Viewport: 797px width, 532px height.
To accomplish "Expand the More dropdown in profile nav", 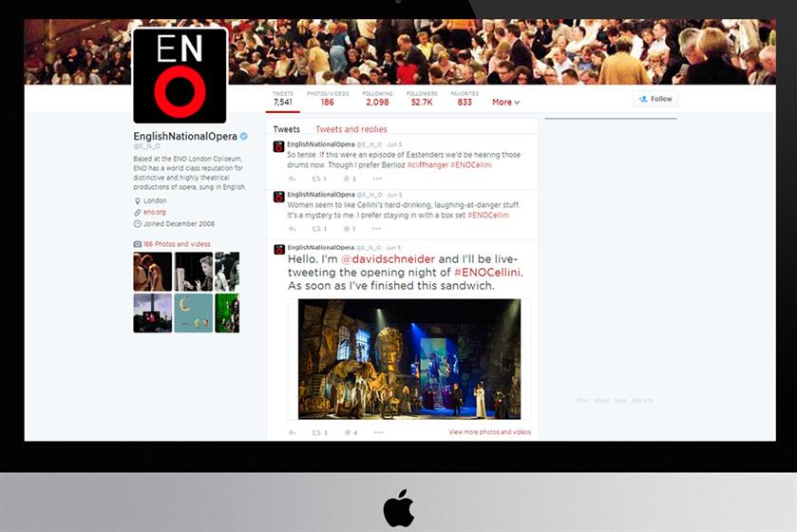I will tap(505, 103).
